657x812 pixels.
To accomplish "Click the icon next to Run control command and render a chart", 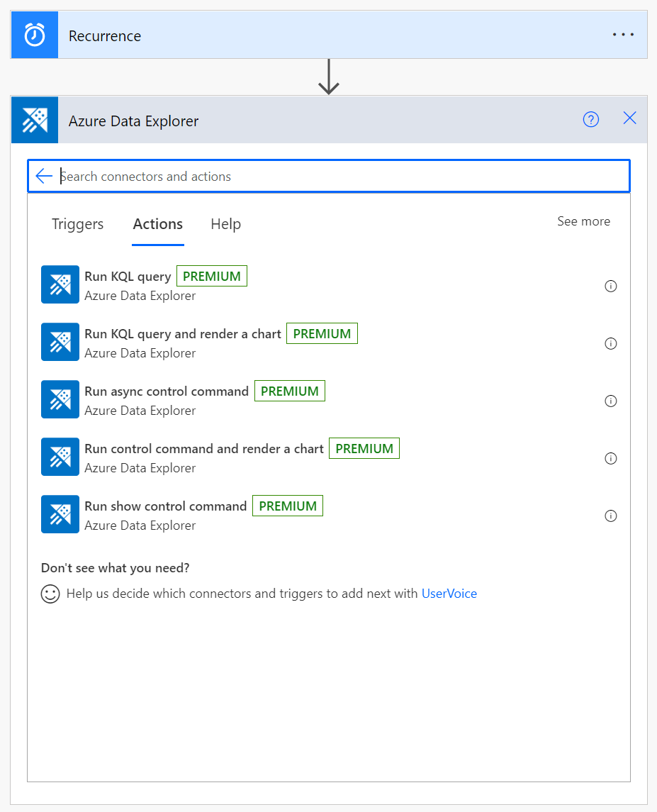I will click(60, 457).
